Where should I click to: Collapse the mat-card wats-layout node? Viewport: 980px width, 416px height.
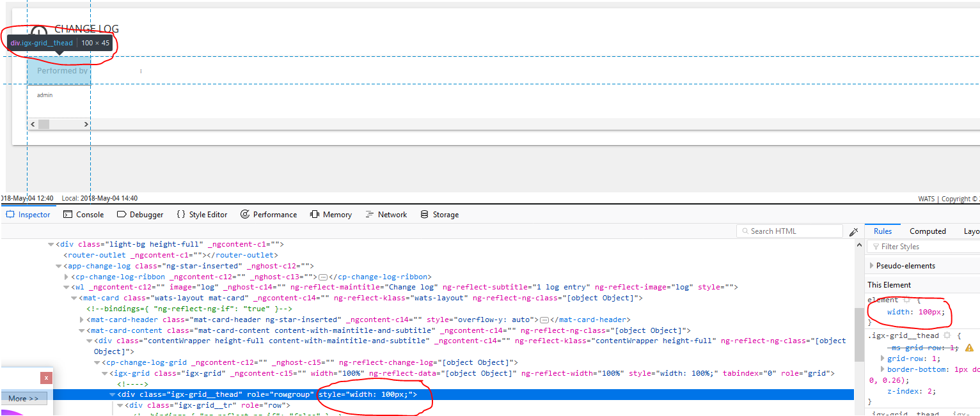click(74, 298)
